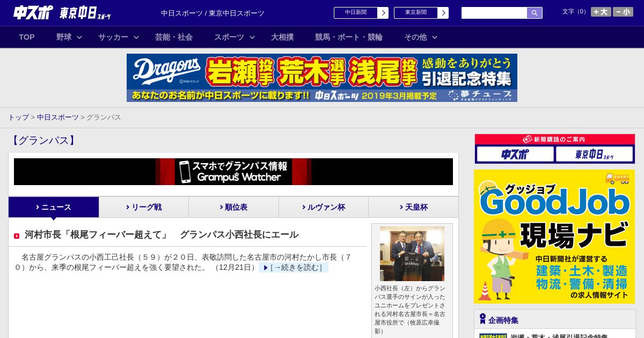This screenshot has height=338, width=644.
Task: Select the 天皇杯 tab
Action: (413, 207)
